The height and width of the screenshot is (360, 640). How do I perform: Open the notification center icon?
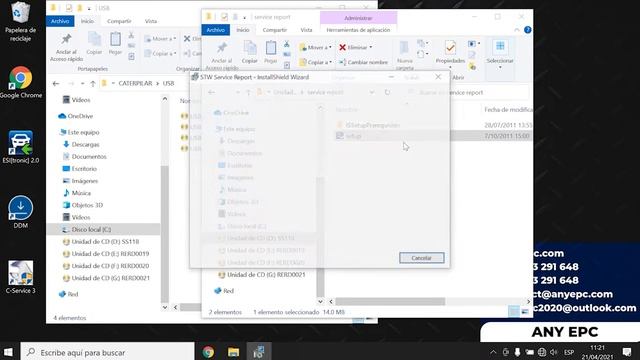pyautogui.click(x=627, y=352)
